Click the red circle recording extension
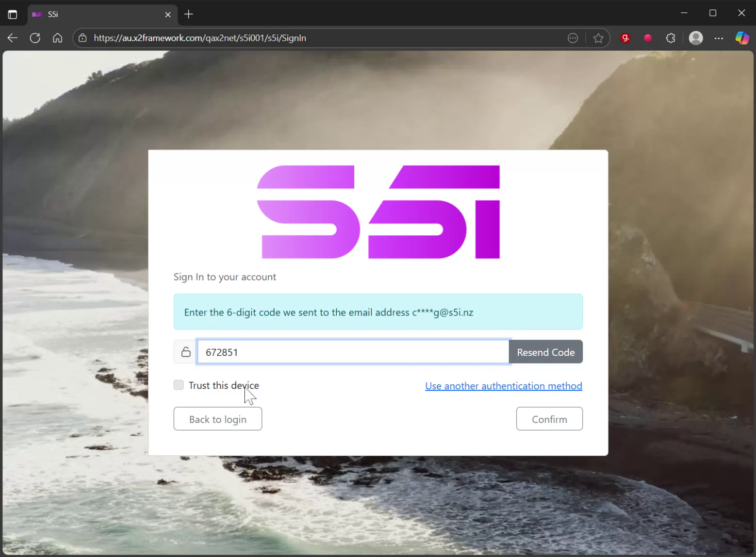The height and width of the screenshot is (557, 756). click(648, 38)
